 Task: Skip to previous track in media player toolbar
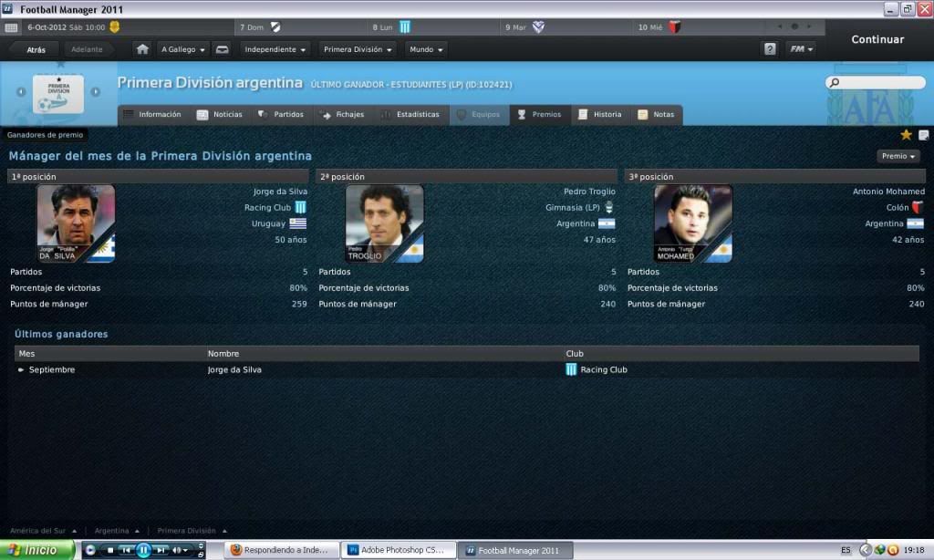tap(126, 551)
